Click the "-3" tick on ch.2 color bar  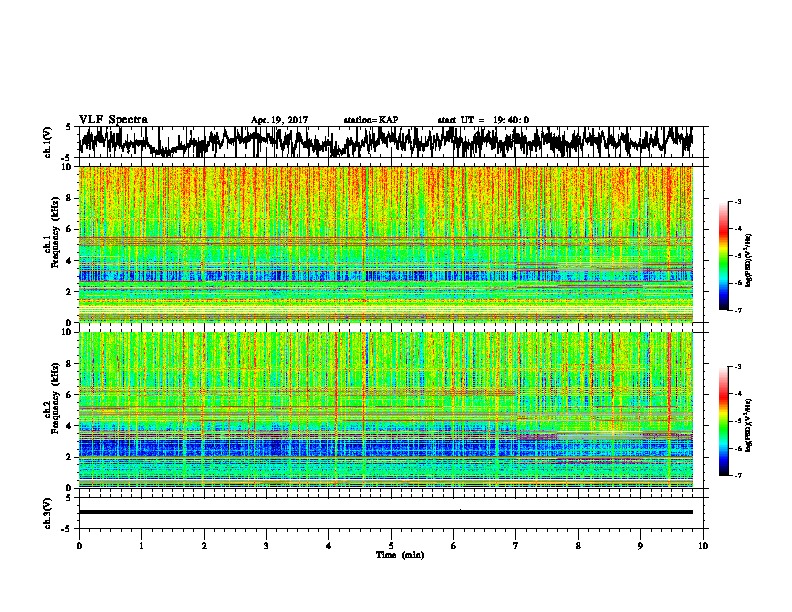[738, 367]
